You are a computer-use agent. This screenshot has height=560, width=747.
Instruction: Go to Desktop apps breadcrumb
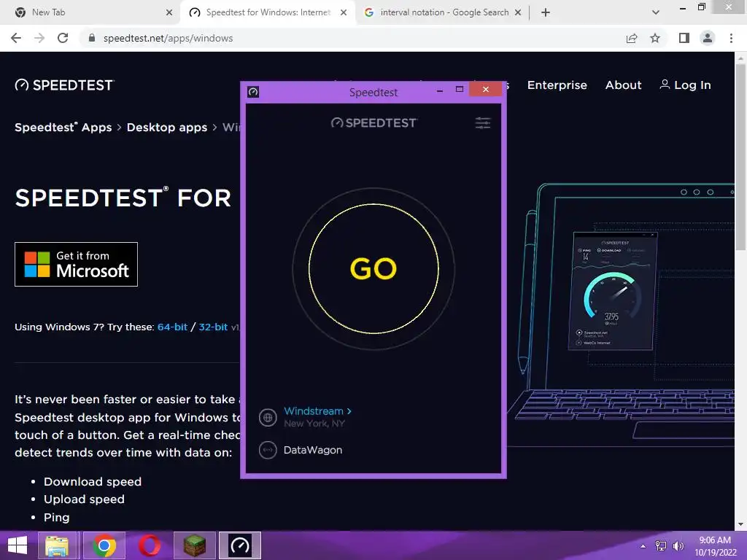167,127
